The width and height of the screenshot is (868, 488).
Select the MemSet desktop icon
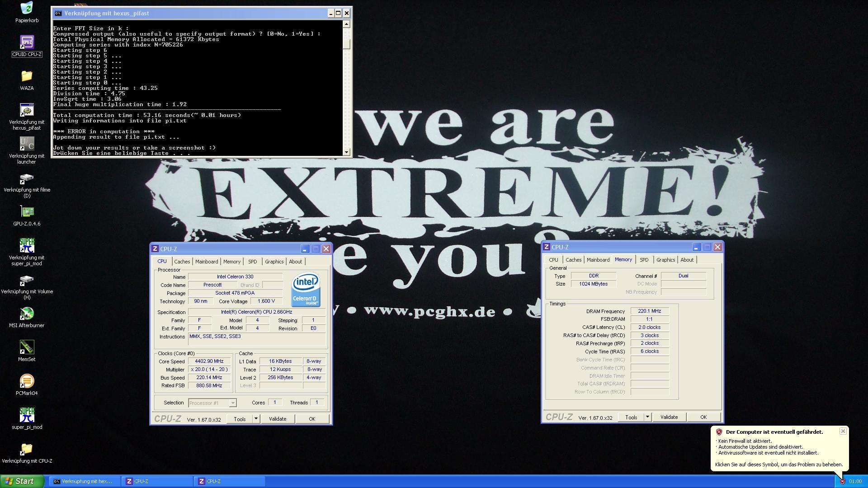click(27, 347)
